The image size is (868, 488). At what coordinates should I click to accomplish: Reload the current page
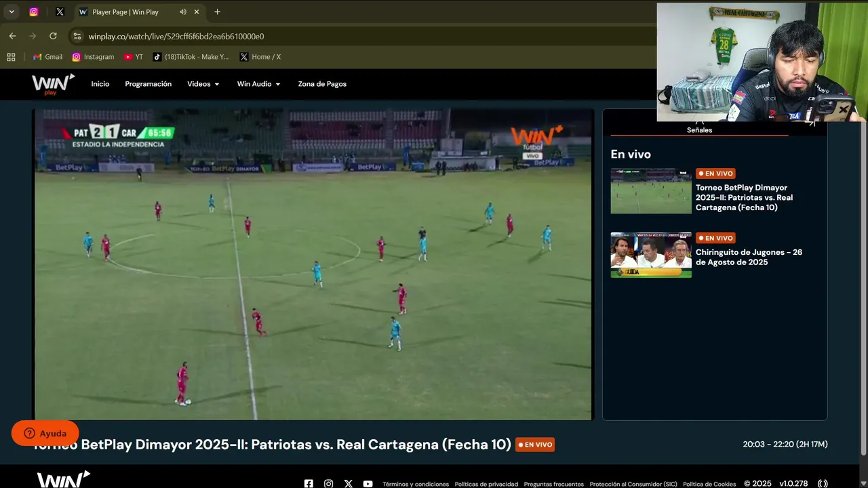coord(53,36)
